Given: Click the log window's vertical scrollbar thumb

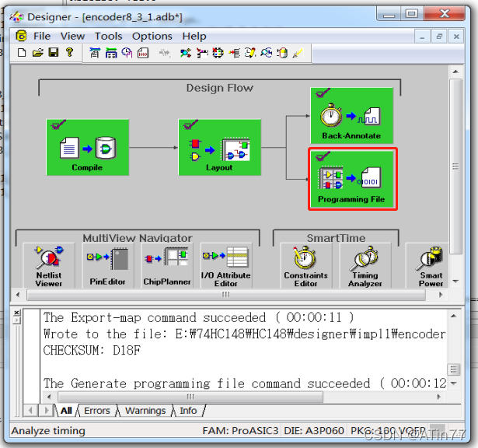Looking at the screenshot, I should [x=454, y=369].
